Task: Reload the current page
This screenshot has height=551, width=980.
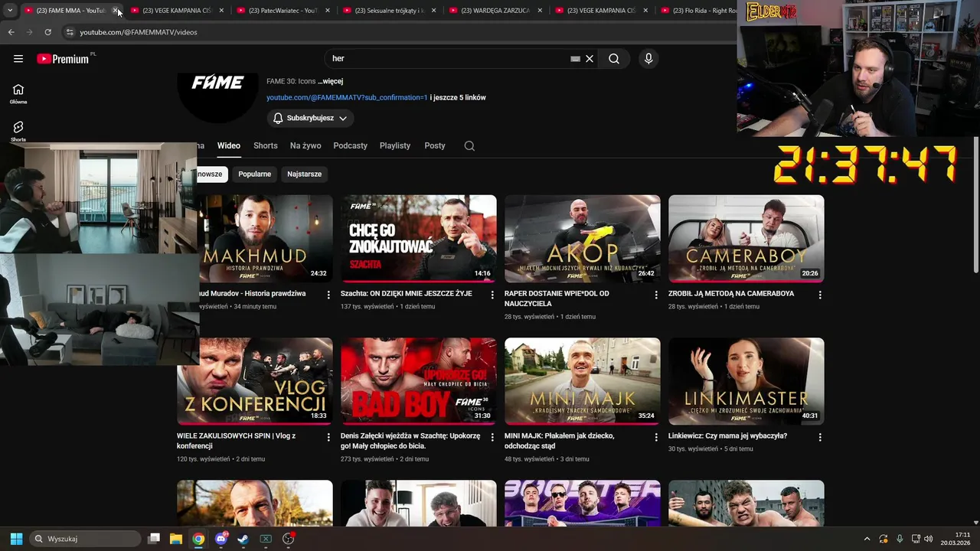Action: point(47,32)
